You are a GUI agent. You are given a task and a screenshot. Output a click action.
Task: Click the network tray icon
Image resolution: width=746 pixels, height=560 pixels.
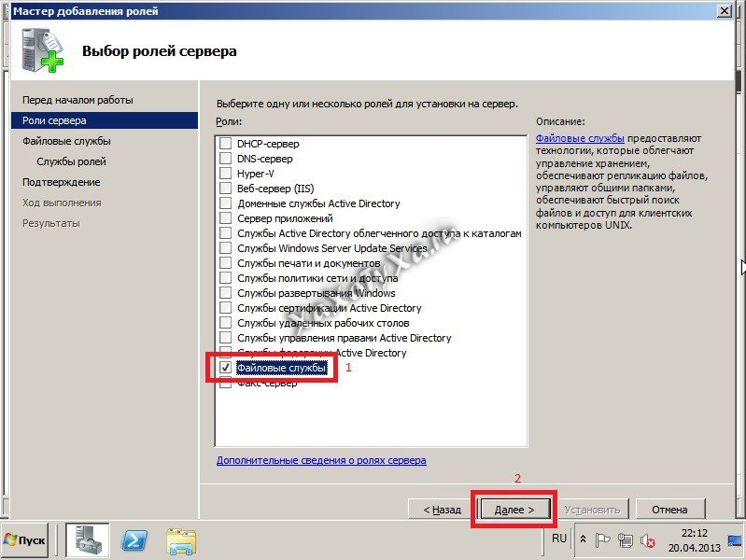(626, 540)
